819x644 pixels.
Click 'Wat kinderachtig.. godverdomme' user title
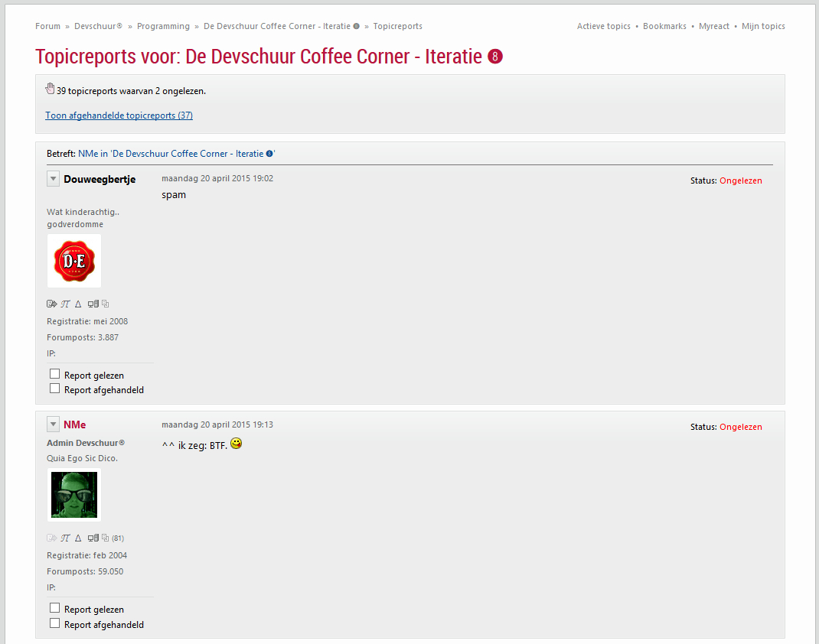(x=83, y=218)
